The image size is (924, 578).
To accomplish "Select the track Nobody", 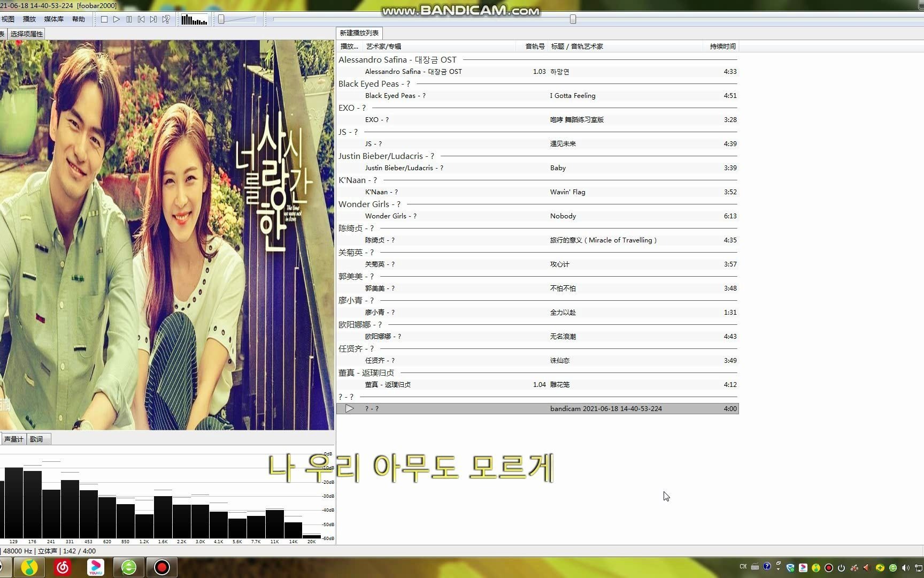I will 537,216.
